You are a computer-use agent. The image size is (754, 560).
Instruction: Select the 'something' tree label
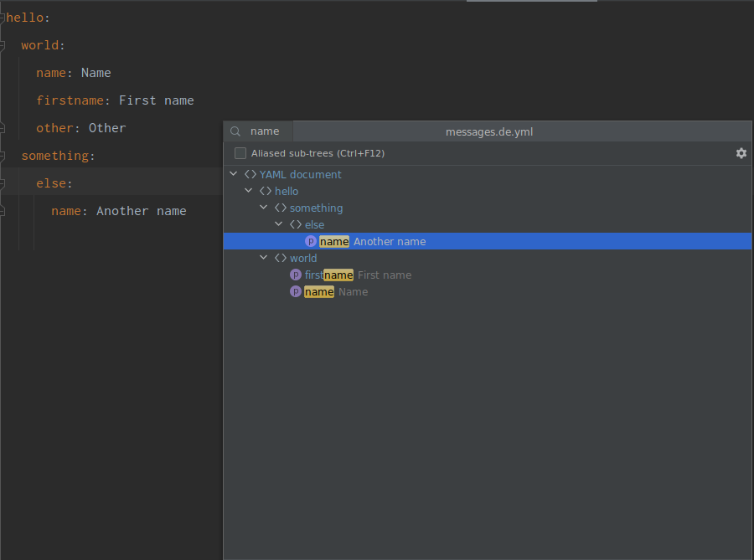(x=317, y=208)
